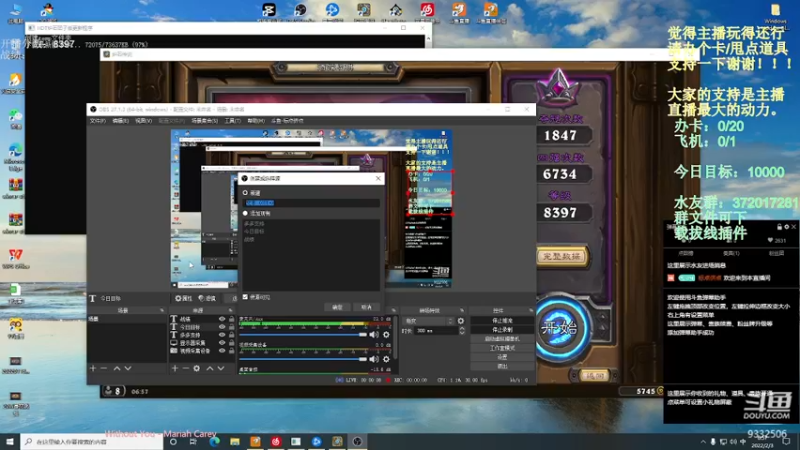Move the scene down in the list

coord(128,368)
